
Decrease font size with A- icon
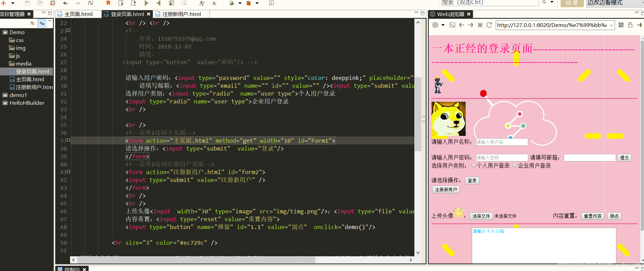click(214, 3)
